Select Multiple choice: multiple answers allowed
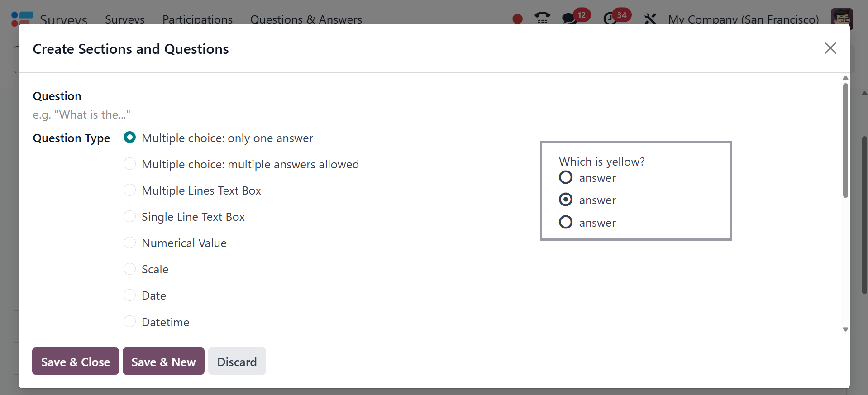Viewport: 868px width, 395px height. 130,164
